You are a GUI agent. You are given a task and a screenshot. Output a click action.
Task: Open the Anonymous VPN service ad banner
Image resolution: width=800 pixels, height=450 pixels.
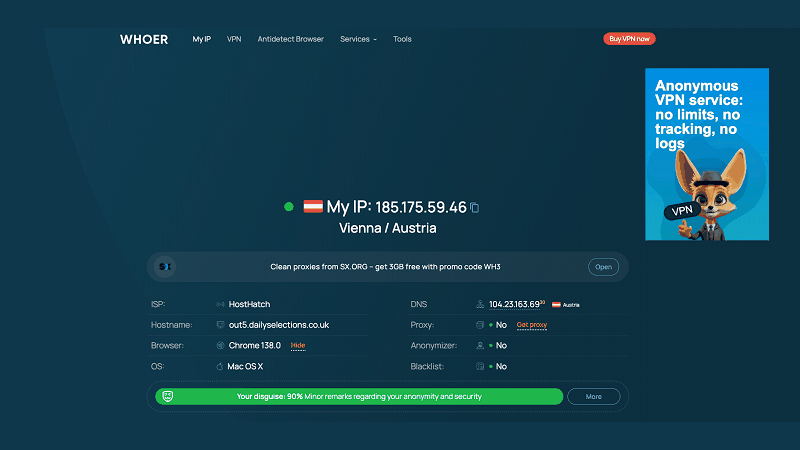[x=707, y=154]
